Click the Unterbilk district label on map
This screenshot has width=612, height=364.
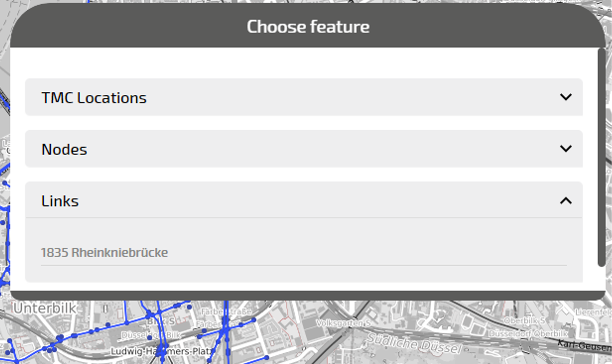click(x=44, y=309)
